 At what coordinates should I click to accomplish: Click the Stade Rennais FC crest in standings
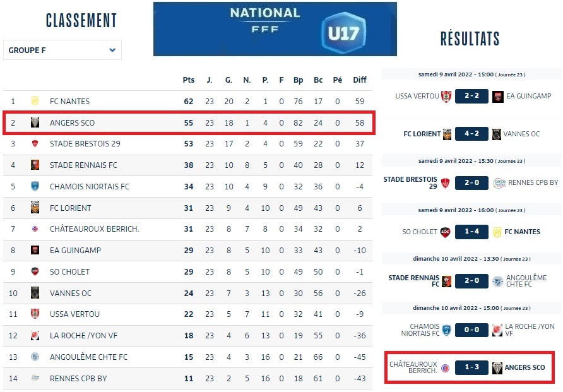click(35, 165)
